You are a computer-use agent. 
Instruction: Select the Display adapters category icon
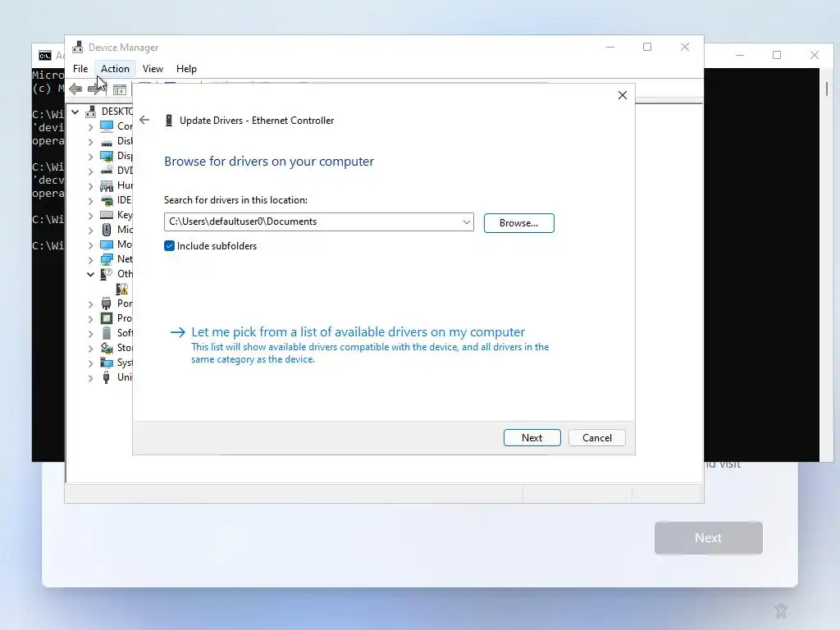(x=107, y=156)
